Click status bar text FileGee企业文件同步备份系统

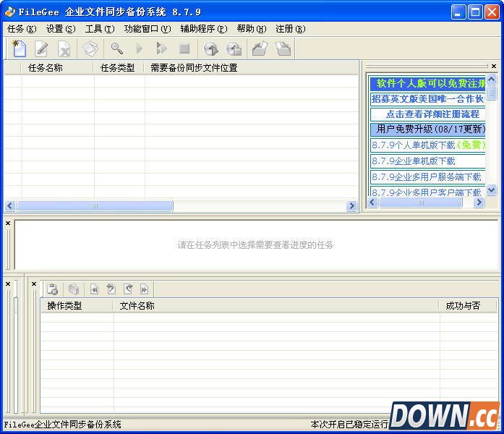click(x=62, y=425)
